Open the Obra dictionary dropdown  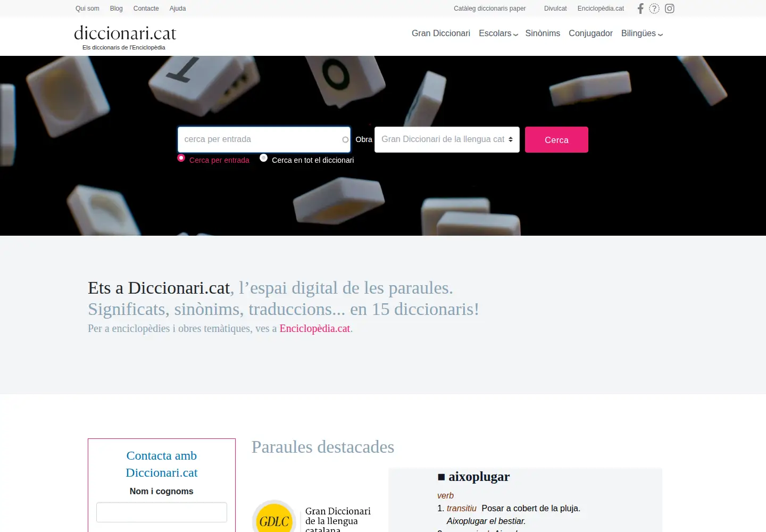pos(447,139)
